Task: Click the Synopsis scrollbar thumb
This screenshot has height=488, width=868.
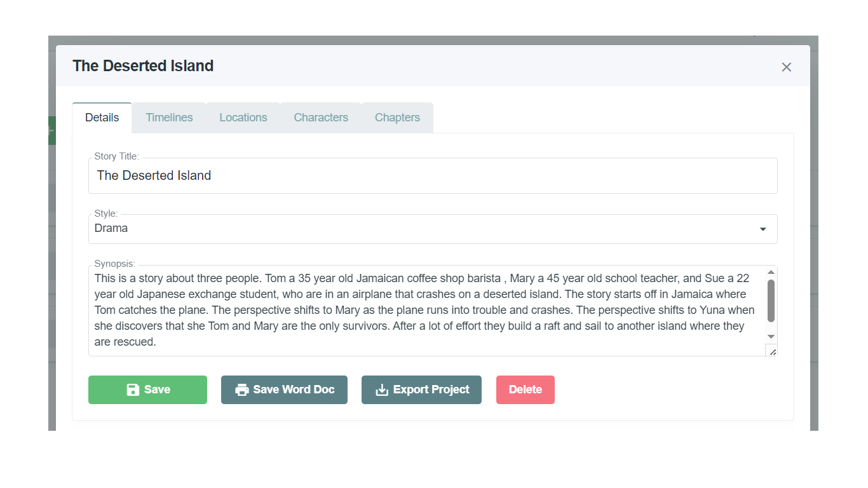Action: click(x=771, y=301)
